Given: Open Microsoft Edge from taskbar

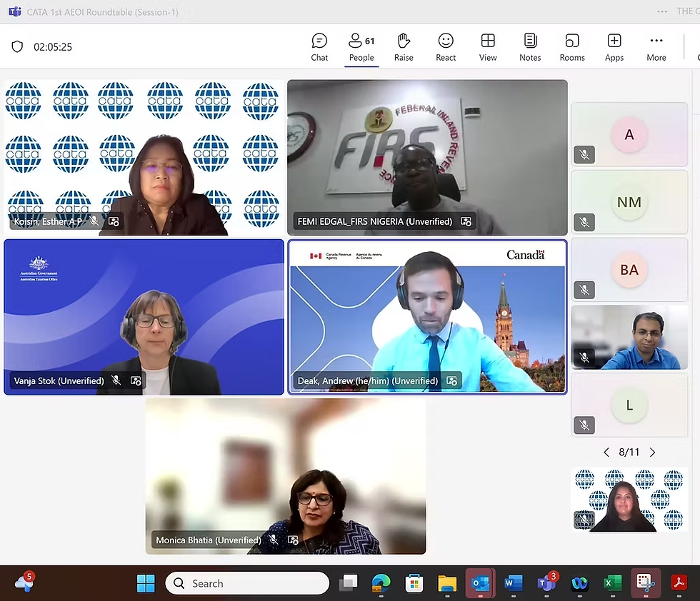Looking at the screenshot, I should [381, 583].
